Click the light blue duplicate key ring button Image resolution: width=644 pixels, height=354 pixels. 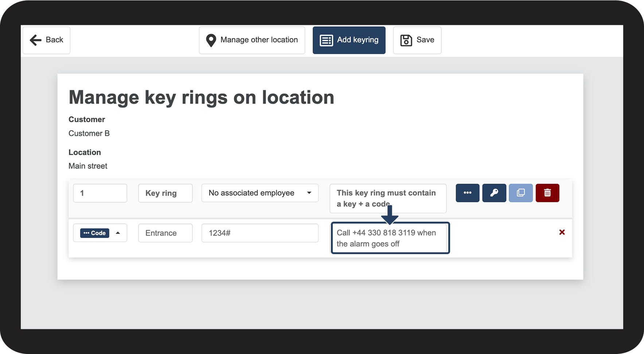tap(521, 193)
